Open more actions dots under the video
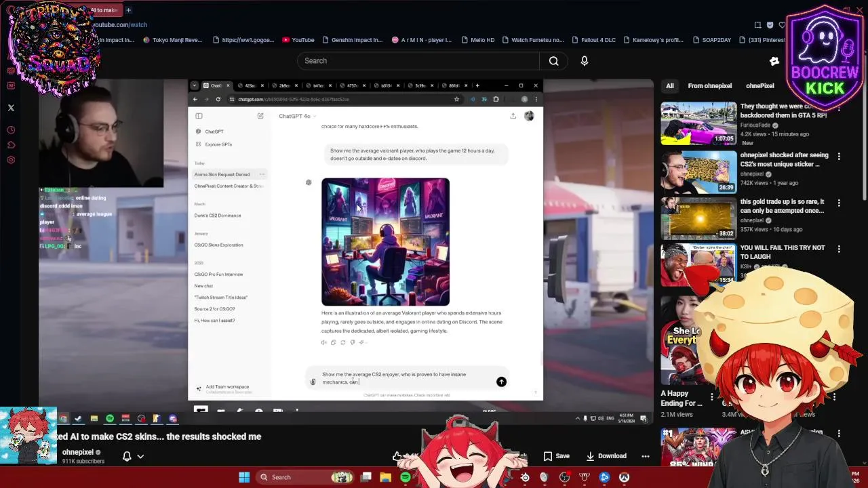The width and height of the screenshot is (868, 488). (646, 456)
